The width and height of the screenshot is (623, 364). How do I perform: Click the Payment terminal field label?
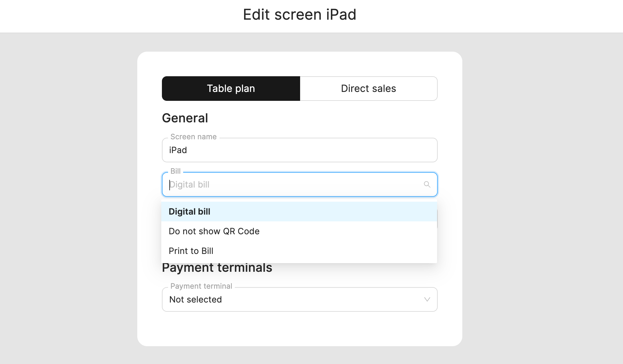coord(201,286)
